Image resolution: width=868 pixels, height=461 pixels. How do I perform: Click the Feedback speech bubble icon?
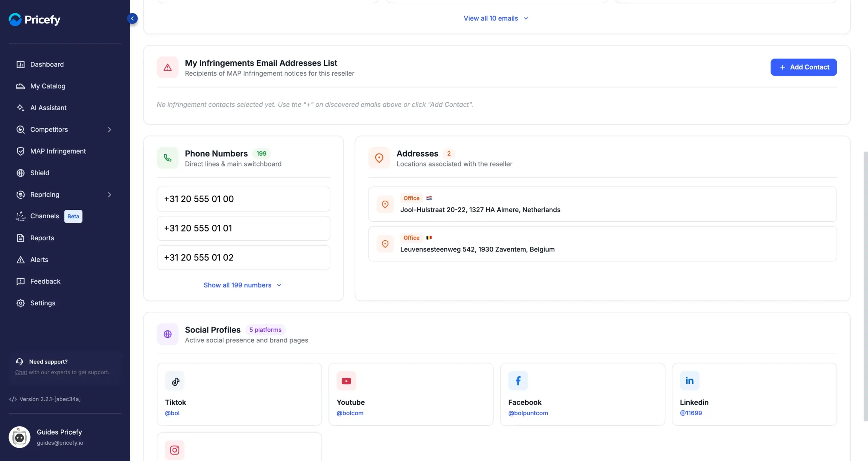20,281
